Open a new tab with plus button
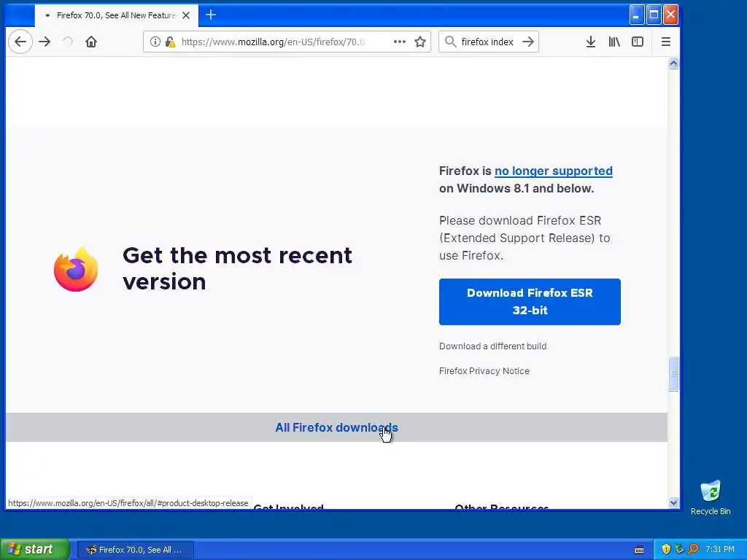This screenshot has height=560, width=747. point(211,15)
